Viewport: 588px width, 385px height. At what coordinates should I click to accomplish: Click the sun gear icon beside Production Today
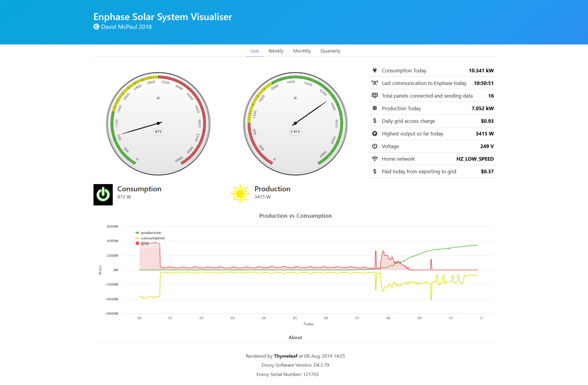375,108
